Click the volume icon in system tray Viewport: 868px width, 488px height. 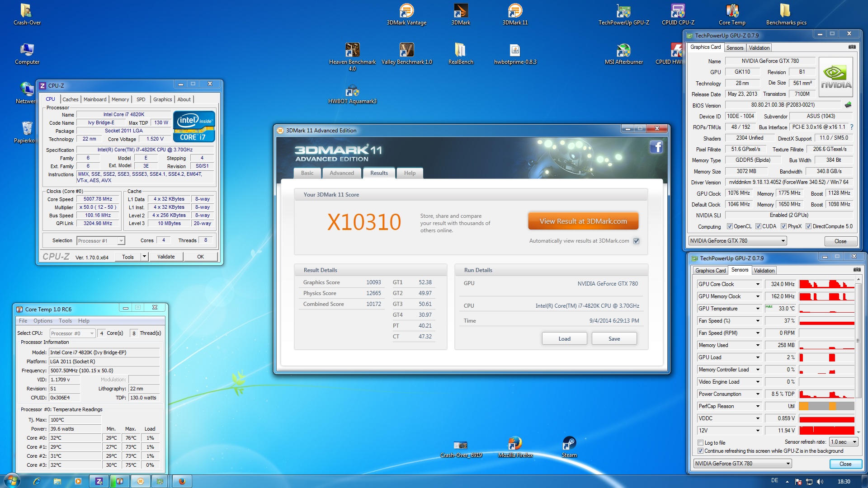coord(820,482)
